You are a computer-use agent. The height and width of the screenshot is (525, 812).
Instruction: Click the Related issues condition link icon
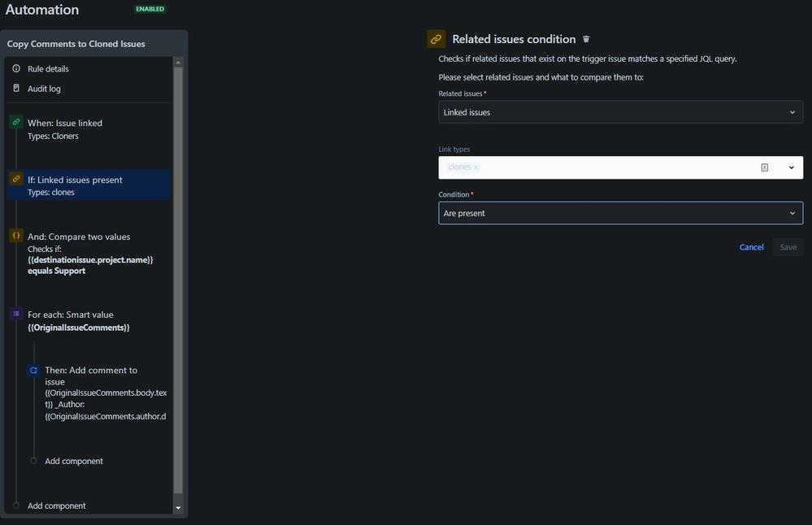click(x=436, y=39)
